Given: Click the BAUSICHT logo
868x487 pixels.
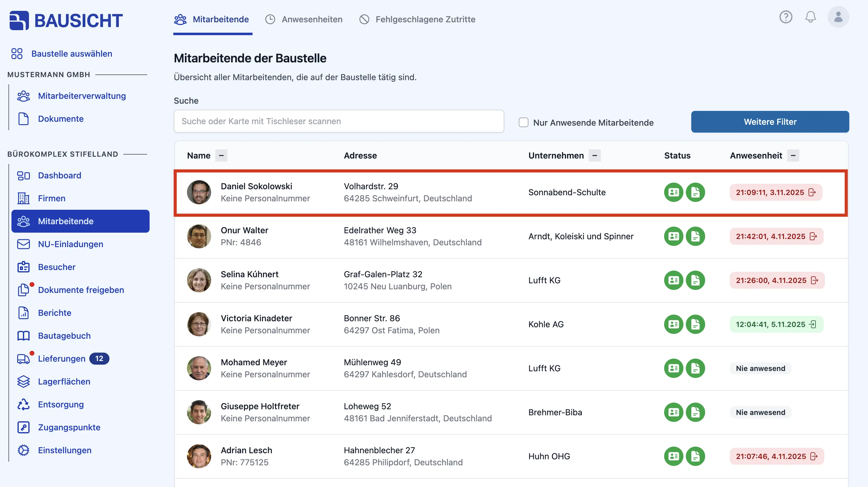Looking at the screenshot, I should coord(66,20).
